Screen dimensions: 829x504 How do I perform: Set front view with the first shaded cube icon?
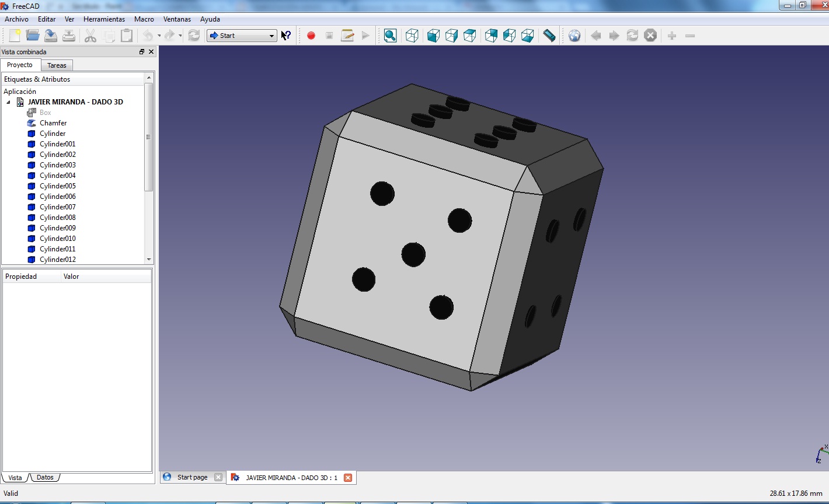coord(433,36)
